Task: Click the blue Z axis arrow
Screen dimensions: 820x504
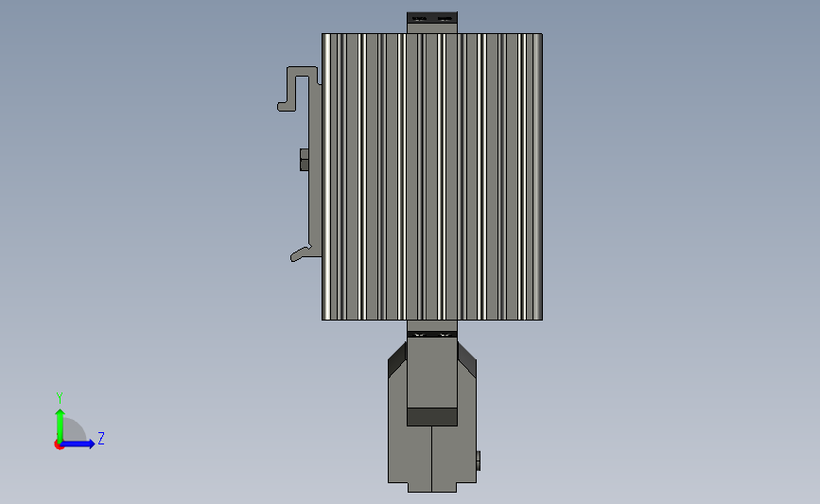Action: [x=79, y=444]
